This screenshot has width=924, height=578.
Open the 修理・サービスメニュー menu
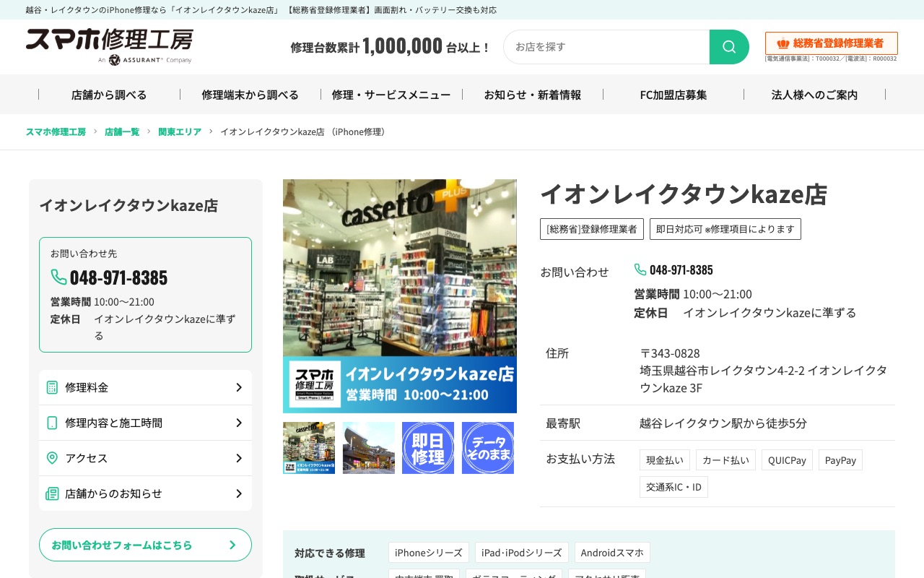pos(391,95)
